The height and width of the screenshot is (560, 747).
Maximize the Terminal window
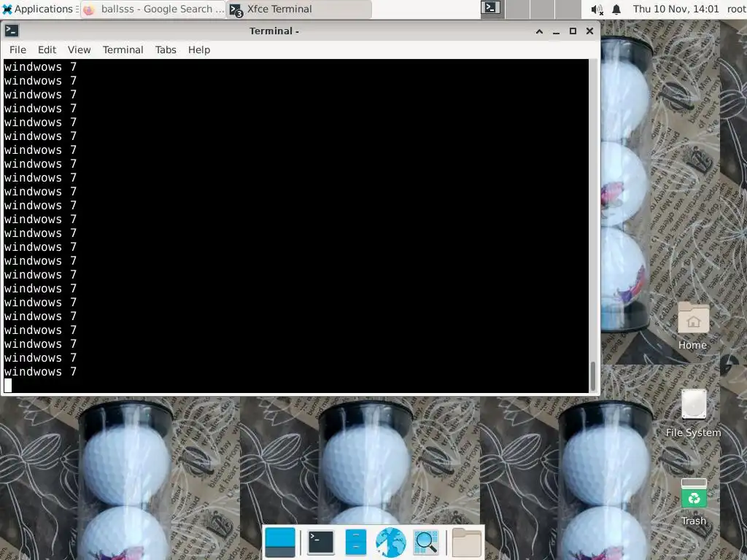click(573, 31)
